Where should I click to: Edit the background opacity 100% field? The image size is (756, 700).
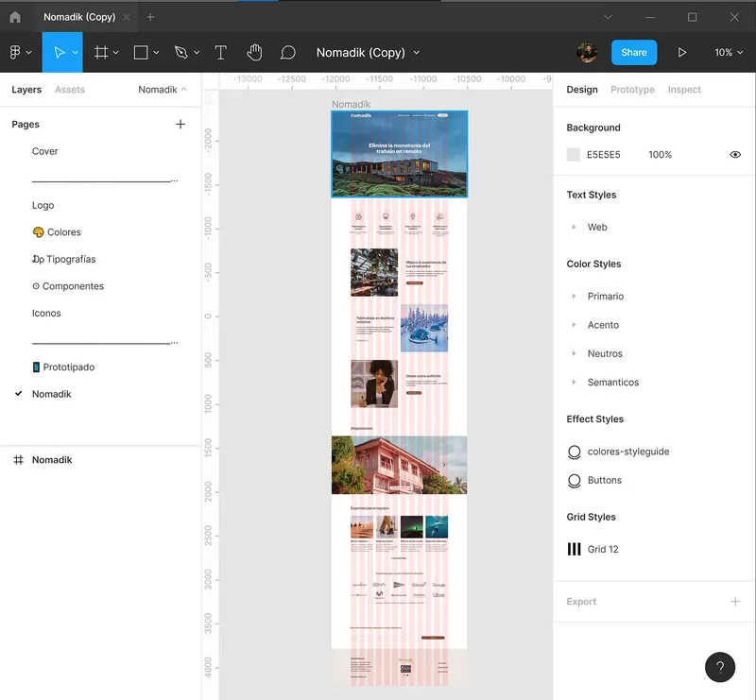660,154
